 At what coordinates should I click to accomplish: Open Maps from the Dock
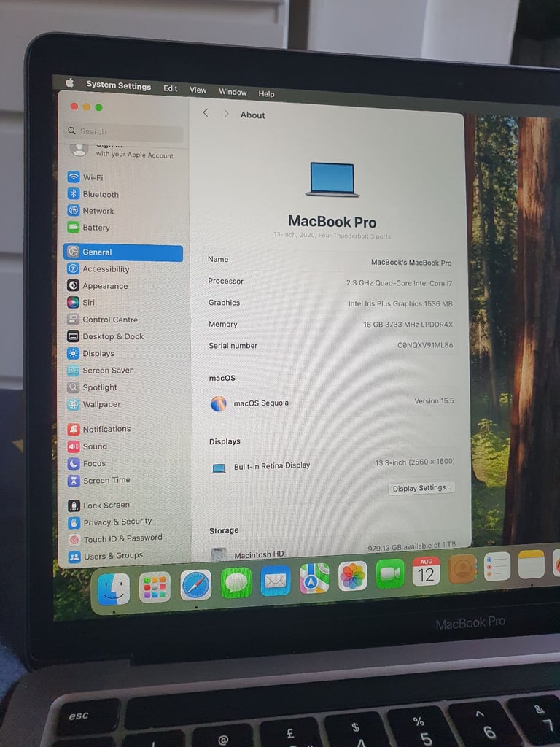(314, 578)
